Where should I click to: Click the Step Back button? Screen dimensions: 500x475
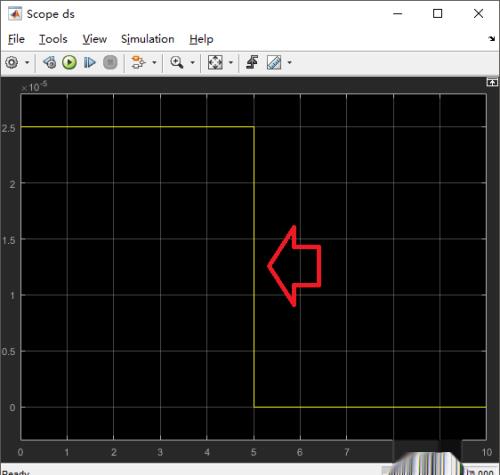pos(50,63)
